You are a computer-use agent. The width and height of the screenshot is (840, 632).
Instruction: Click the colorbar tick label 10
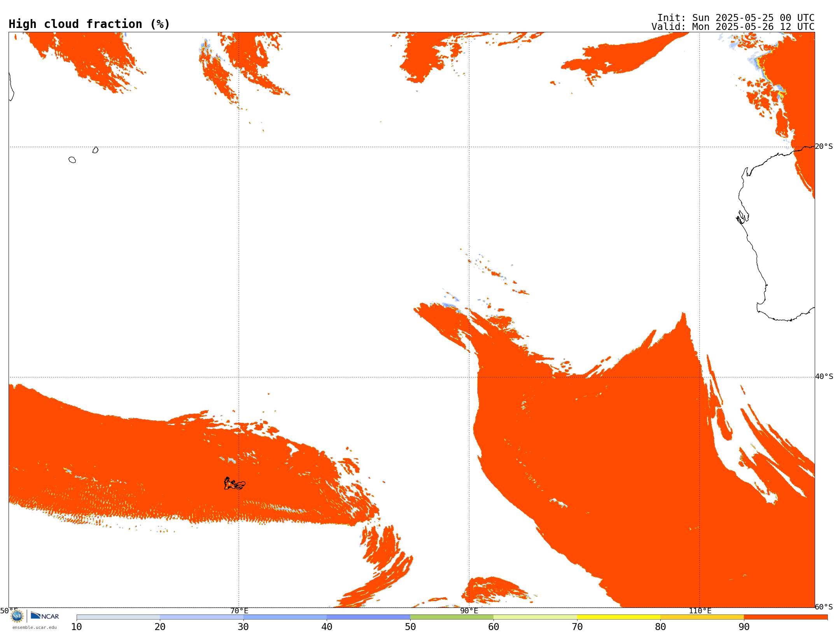click(x=76, y=627)
